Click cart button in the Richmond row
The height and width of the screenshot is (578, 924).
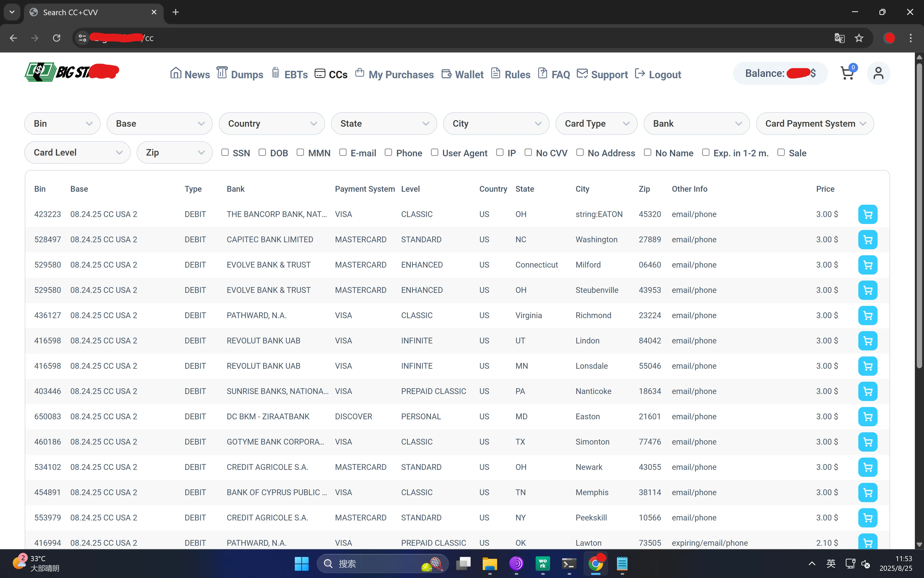click(x=867, y=315)
